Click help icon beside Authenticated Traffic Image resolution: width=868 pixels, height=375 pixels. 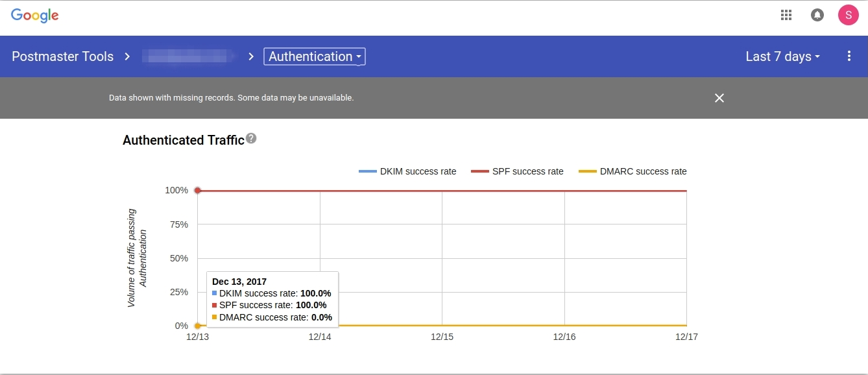(252, 138)
